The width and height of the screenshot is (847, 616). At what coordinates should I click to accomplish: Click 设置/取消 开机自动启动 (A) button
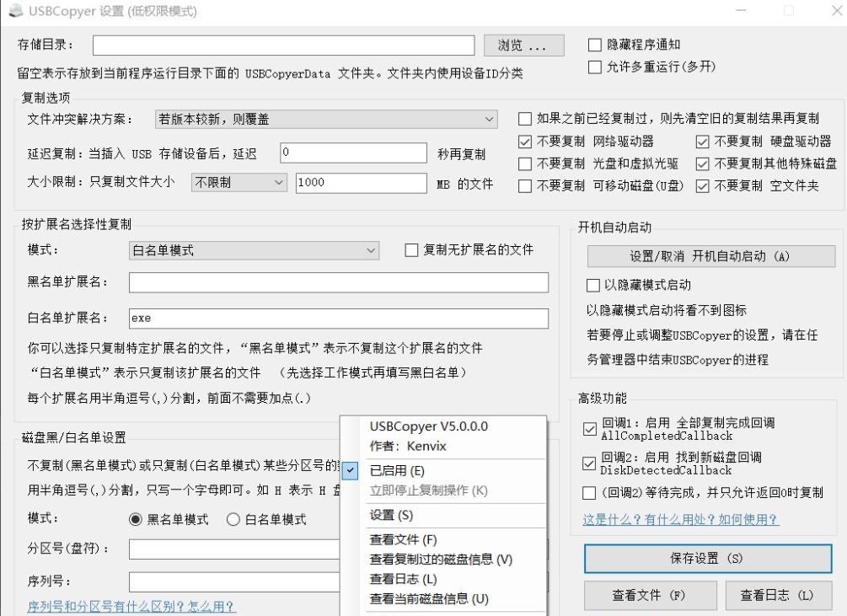[x=710, y=256]
